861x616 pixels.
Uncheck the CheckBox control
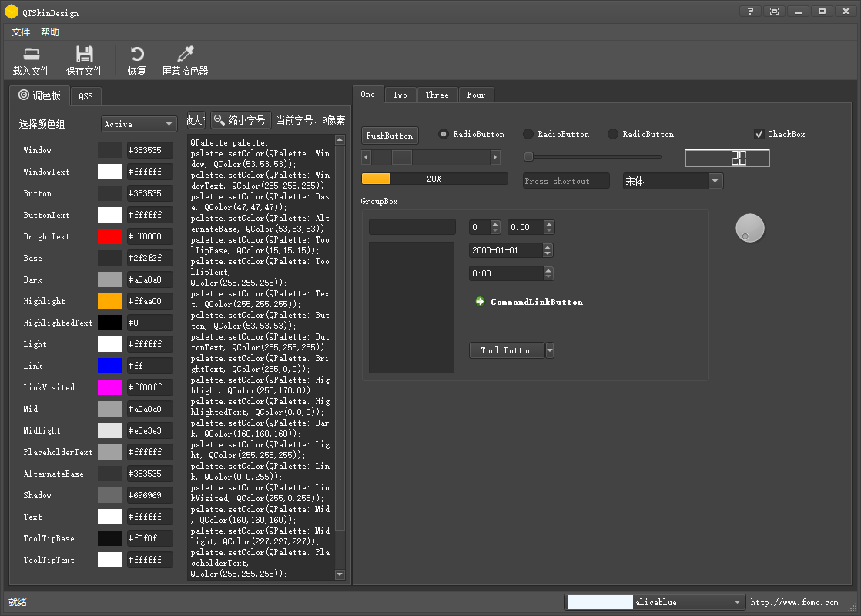point(759,133)
